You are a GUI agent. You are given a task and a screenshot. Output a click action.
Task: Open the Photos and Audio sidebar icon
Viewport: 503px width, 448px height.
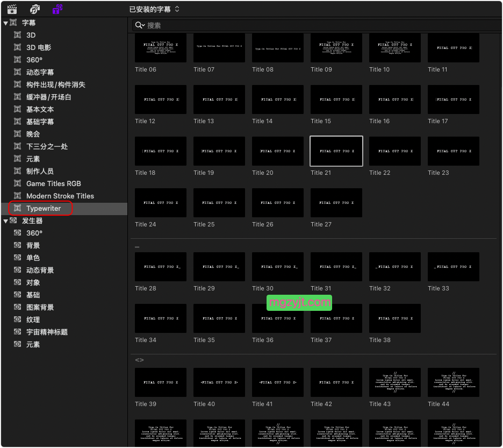(34, 9)
